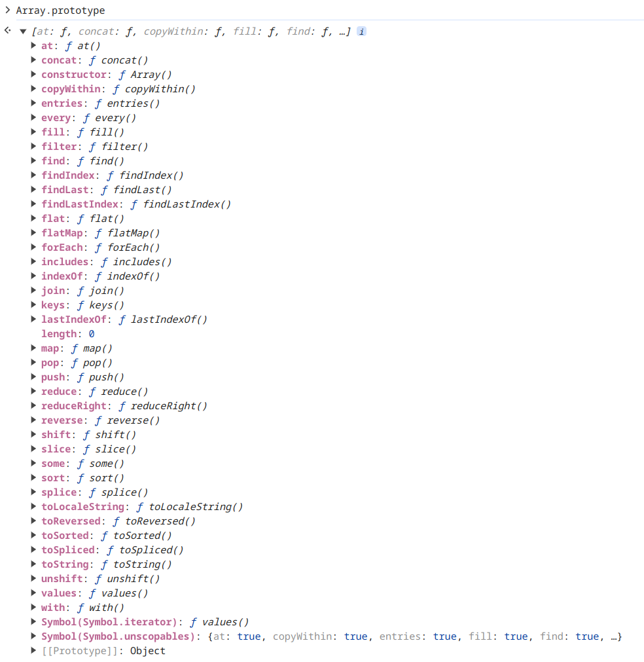Expand the constructor: Array() property
This screenshot has width=644, height=662.
(33, 74)
